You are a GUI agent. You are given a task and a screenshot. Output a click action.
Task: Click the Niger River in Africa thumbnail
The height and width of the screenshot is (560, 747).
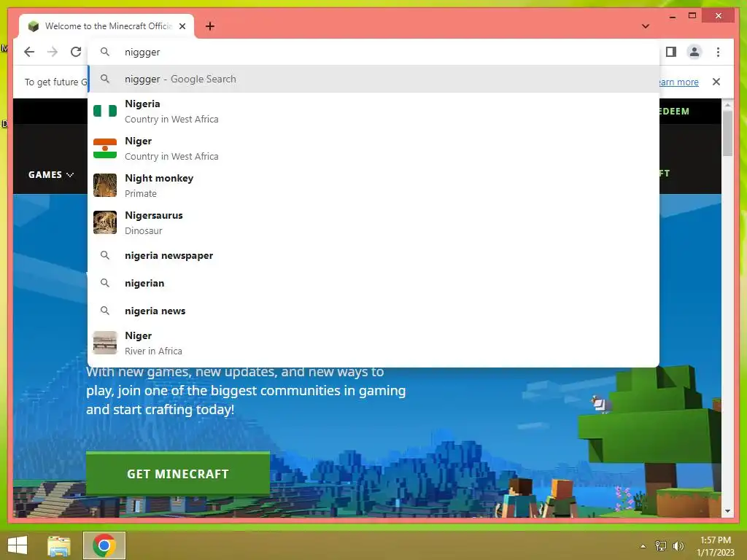tap(105, 343)
